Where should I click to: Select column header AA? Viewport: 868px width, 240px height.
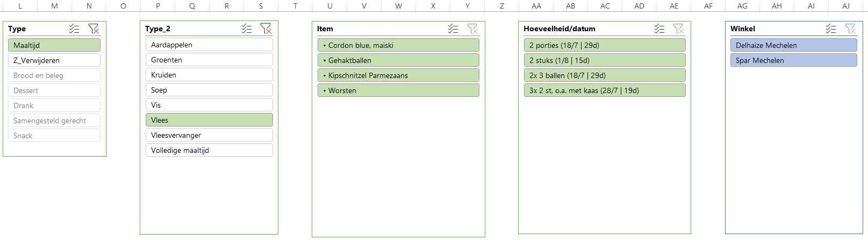coord(536,6)
